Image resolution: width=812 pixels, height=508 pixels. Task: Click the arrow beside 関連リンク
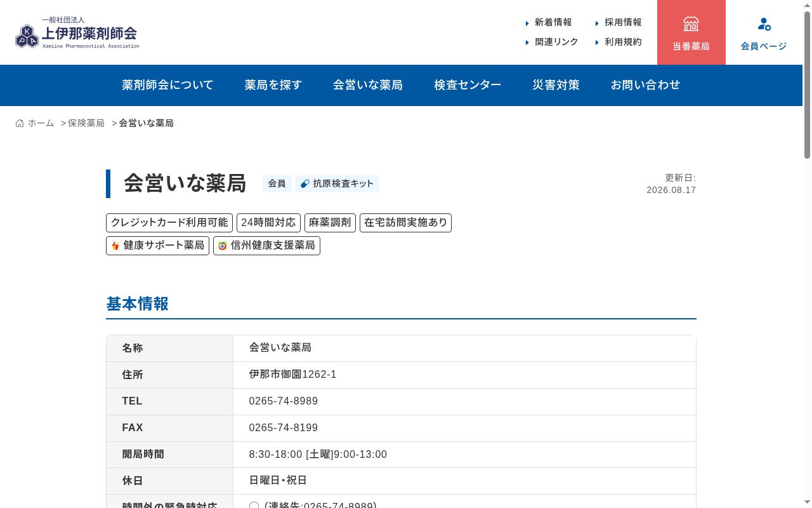[527, 43]
